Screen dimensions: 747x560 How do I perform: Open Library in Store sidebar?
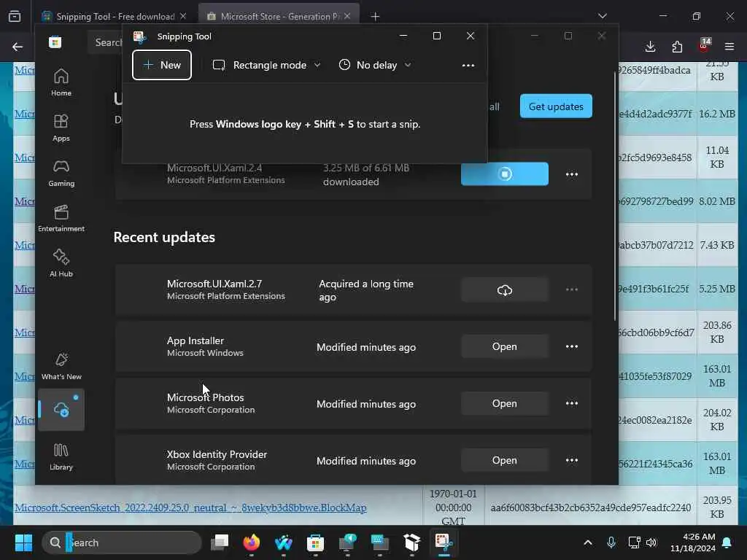61,456
